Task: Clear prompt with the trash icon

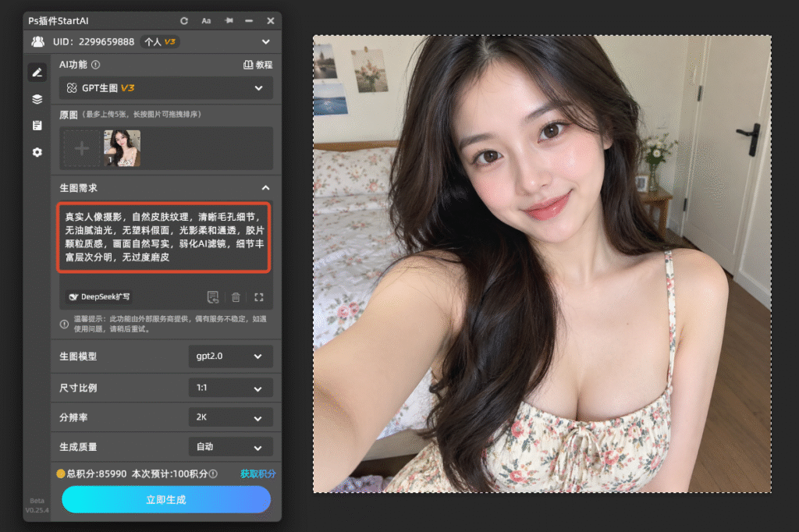Action: (x=236, y=297)
